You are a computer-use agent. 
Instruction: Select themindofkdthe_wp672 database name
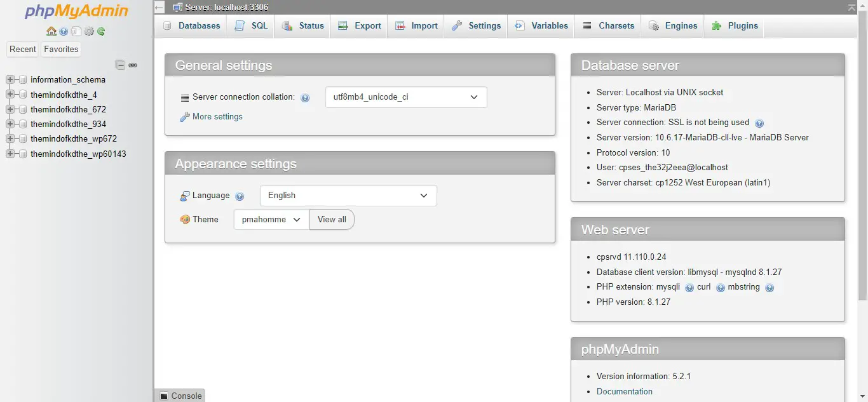coord(74,139)
